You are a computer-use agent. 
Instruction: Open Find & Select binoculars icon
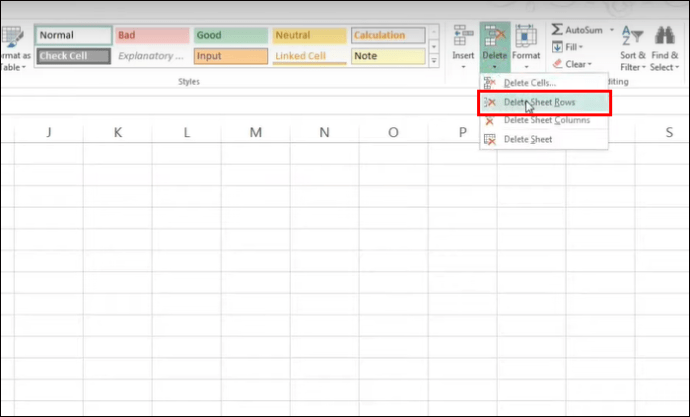(x=664, y=36)
